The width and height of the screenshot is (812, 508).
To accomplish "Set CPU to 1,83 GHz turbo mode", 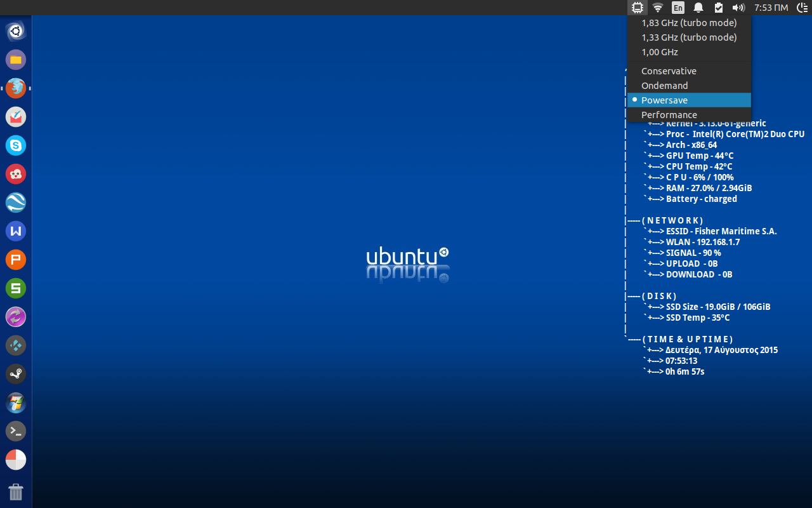I will tap(688, 23).
